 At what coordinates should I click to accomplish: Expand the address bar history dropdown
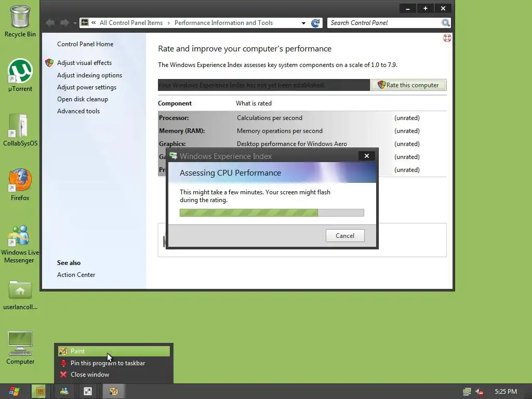click(x=303, y=23)
